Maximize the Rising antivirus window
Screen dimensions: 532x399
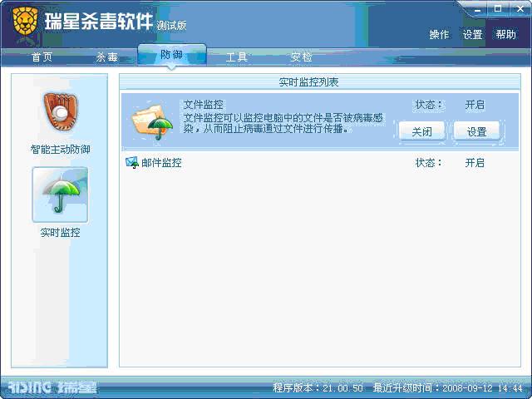(498, 9)
